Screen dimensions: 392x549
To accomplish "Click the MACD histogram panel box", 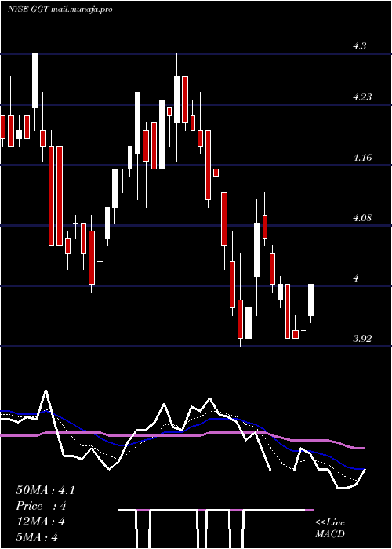I will point(216,510).
